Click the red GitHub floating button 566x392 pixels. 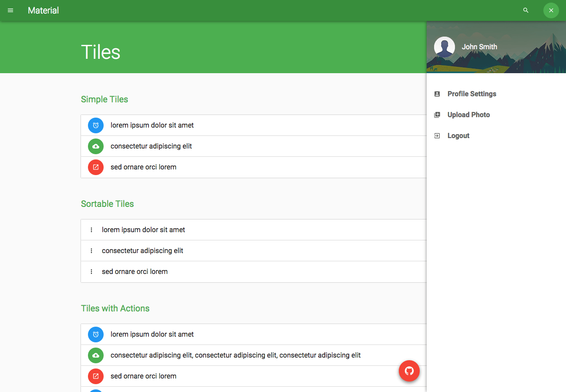tap(409, 371)
